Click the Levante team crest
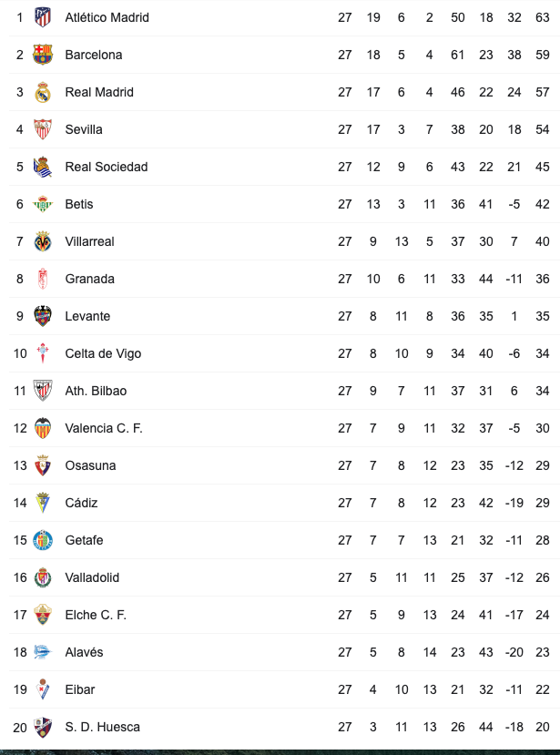The width and height of the screenshot is (560, 755). coord(43,316)
